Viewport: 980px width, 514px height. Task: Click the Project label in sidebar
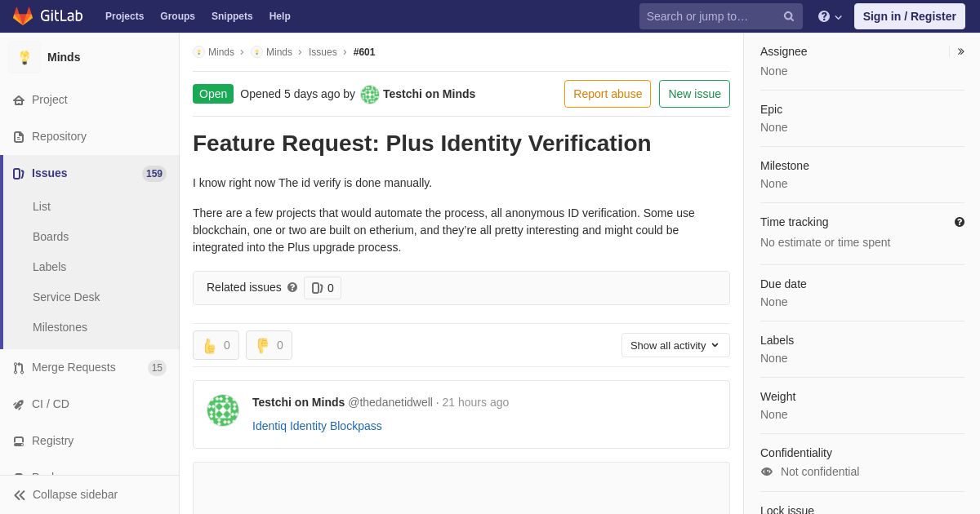pyautogui.click(x=50, y=100)
